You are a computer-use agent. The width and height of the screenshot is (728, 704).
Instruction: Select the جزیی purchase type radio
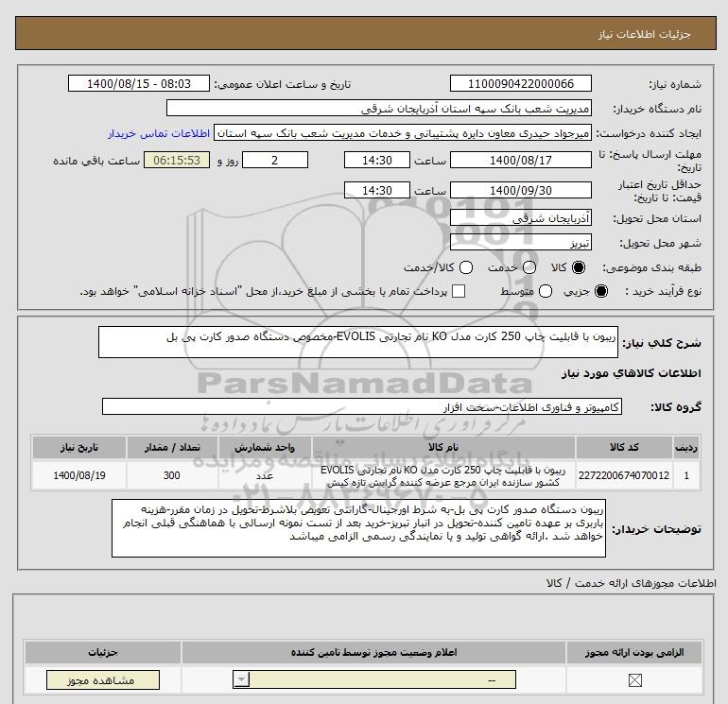point(601,291)
